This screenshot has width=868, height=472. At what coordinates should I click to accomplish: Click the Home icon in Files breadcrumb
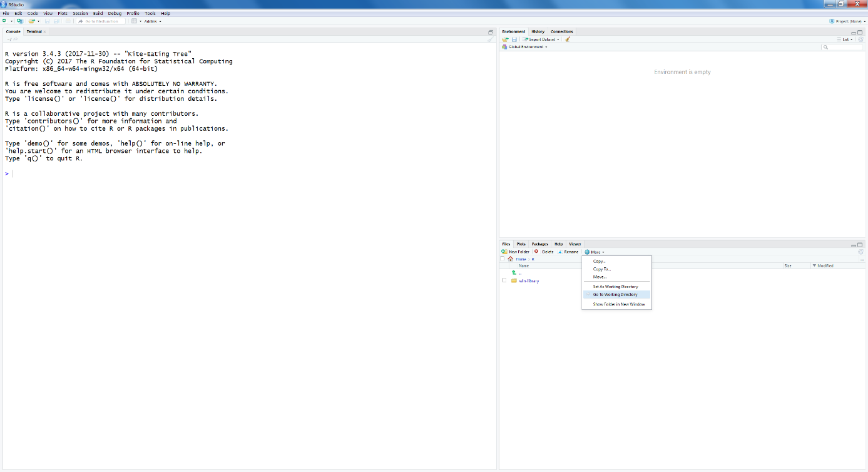511,259
